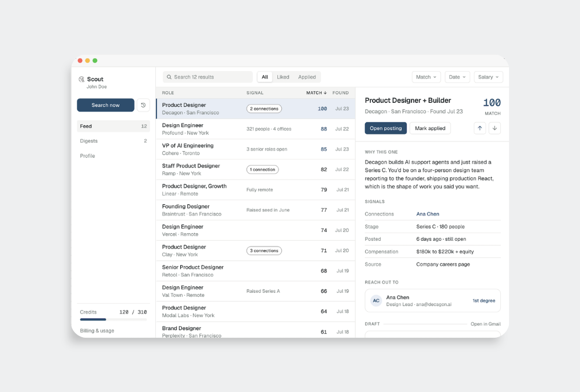This screenshot has width=580, height=392.
Task: Select the Brand Designer row
Action: (255, 330)
